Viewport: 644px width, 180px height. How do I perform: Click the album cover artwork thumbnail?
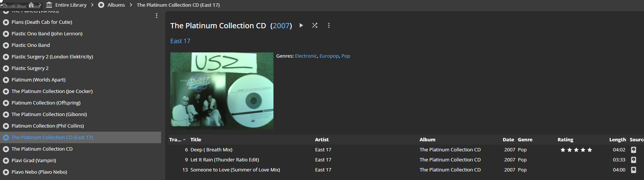222,91
